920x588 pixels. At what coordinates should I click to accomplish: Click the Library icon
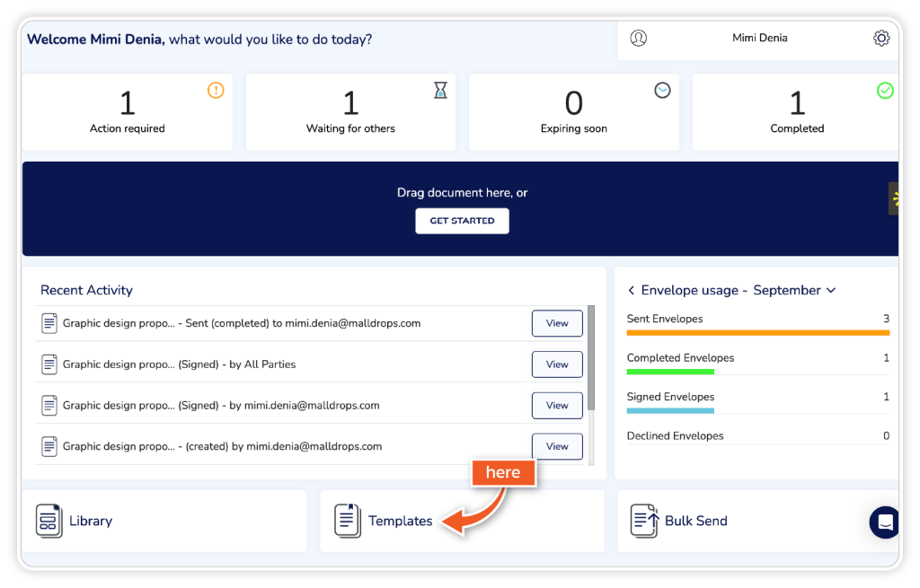(49, 521)
